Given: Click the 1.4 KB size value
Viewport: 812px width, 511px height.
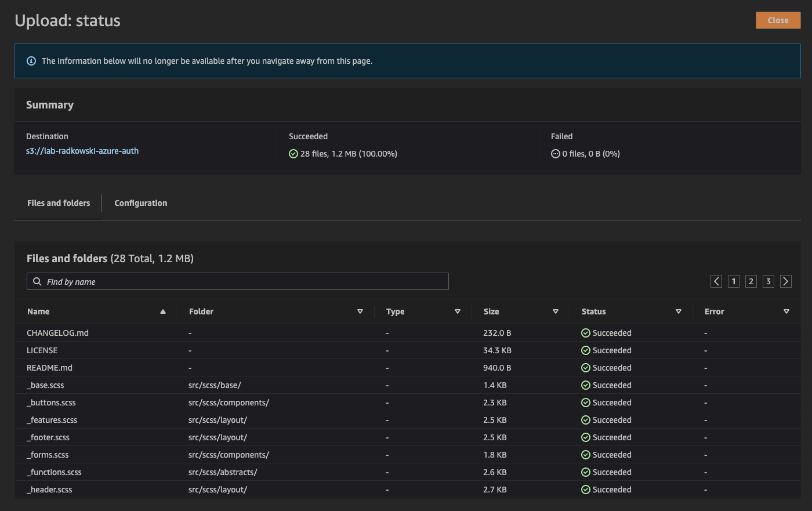Looking at the screenshot, I should point(495,385).
